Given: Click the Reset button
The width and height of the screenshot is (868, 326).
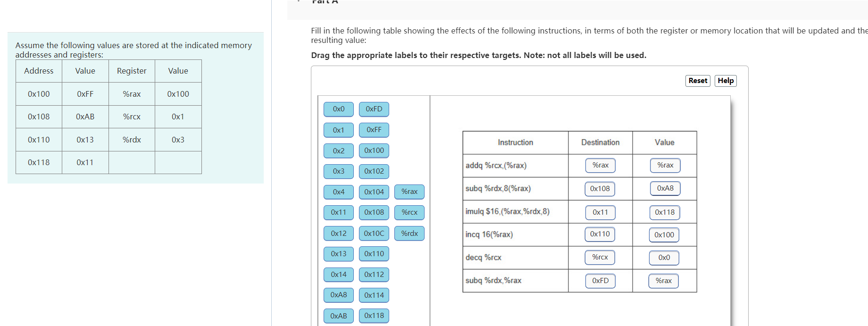Looking at the screenshot, I should [x=698, y=81].
